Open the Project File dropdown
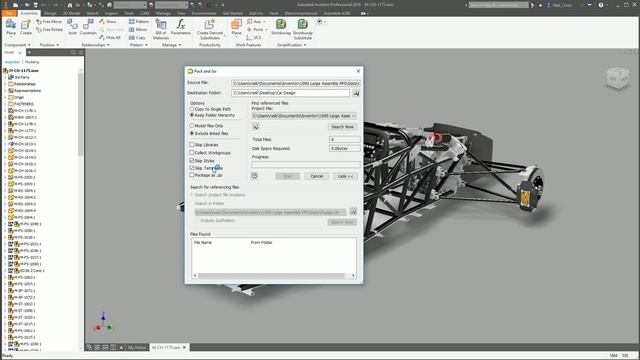Image resolution: width=640 pixels, height=360 pixels. tap(353, 116)
